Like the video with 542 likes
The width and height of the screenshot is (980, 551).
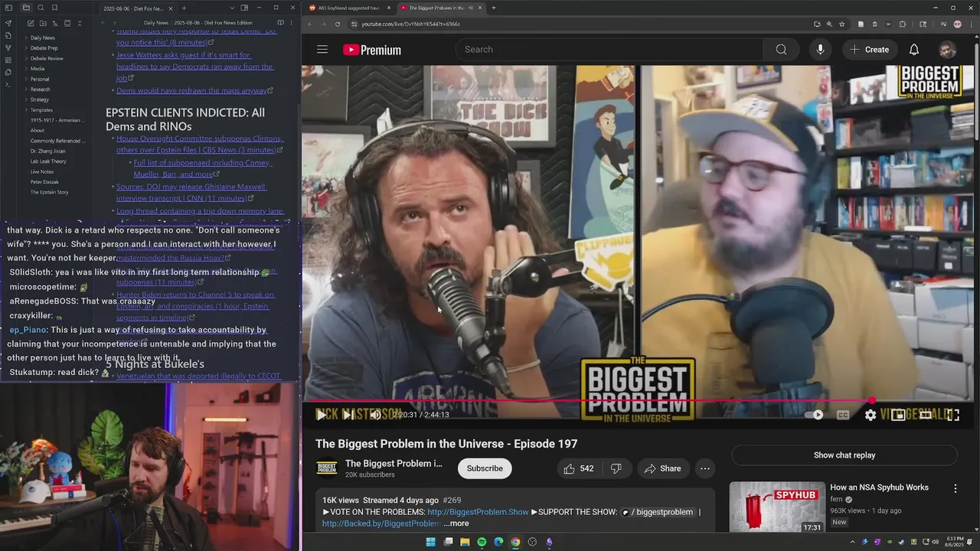tap(578, 468)
